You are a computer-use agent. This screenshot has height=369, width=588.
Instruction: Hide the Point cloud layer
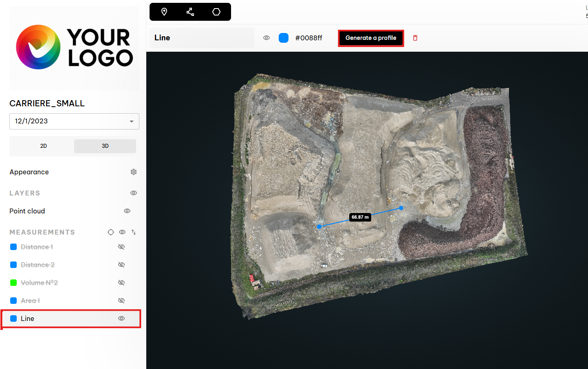(127, 211)
